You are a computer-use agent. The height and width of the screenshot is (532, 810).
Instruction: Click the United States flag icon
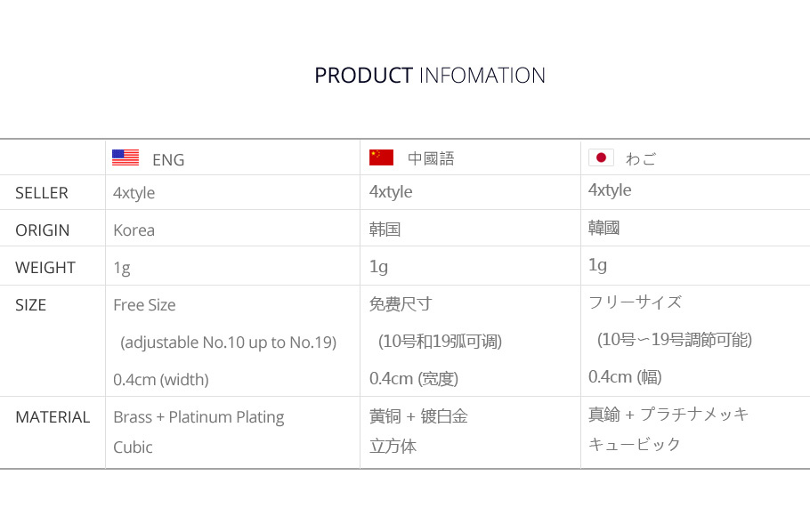pos(126,158)
